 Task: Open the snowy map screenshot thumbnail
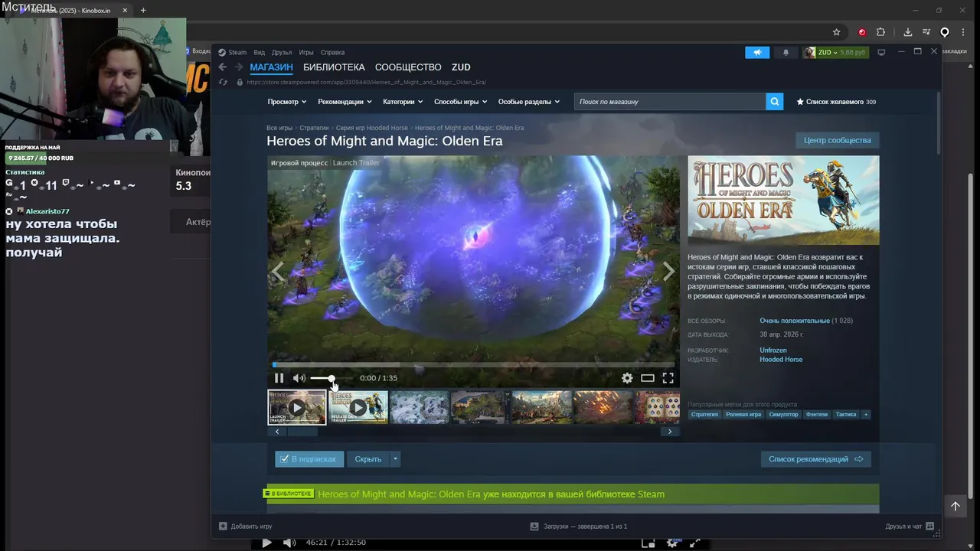coord(419,407)
